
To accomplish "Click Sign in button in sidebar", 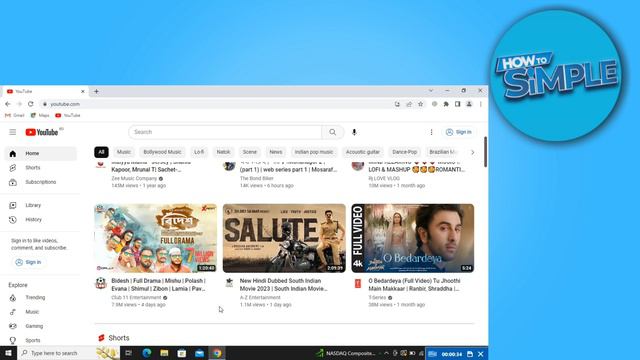I will click(x=28, y=262).
